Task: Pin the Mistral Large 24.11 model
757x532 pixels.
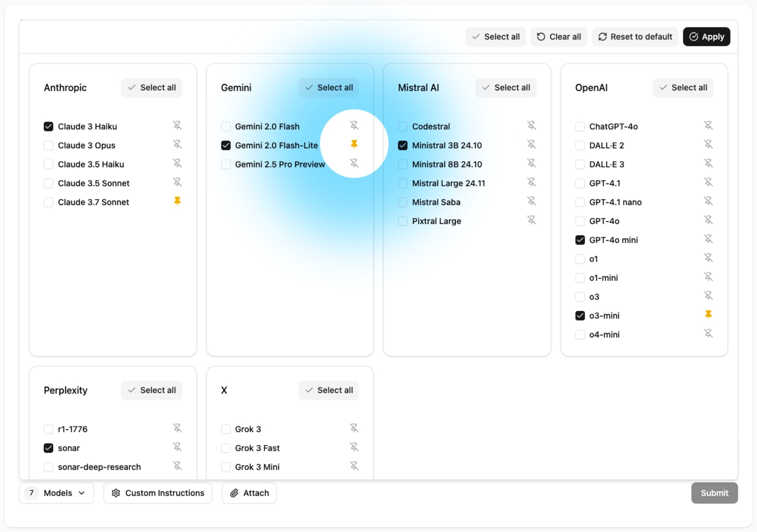Action: (531, 182)
